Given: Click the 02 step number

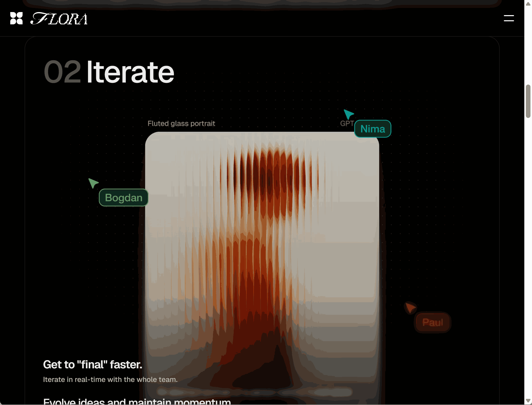Looking at the screenshot, I should pyautogui.click(x=63, y=72).
